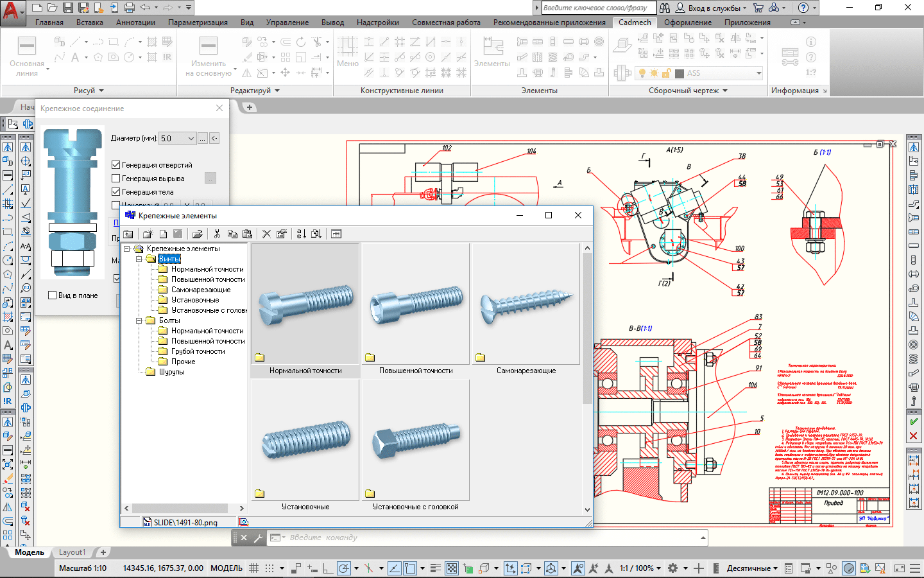Screen dimensions: 924x578
Task: Open the 'Диаметр (мм)' dropdown
Action: coord(191,139)
